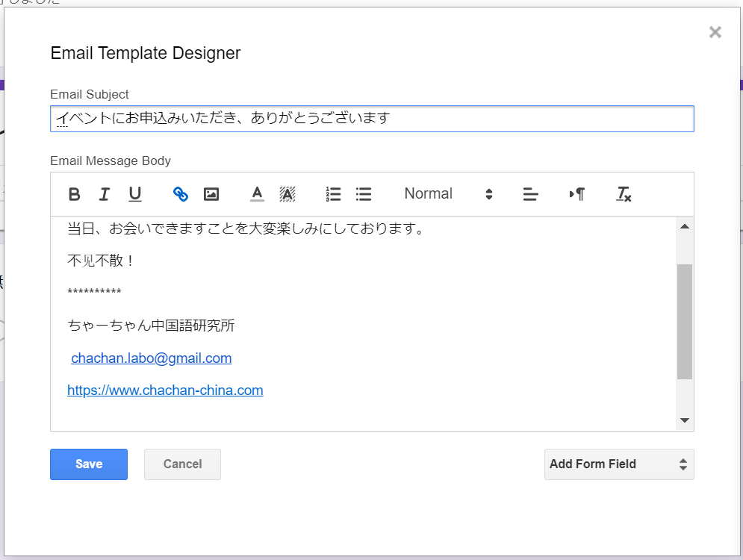Toggle underline formatting
Viewport: 743px width, 560px height.
[135, 194]
